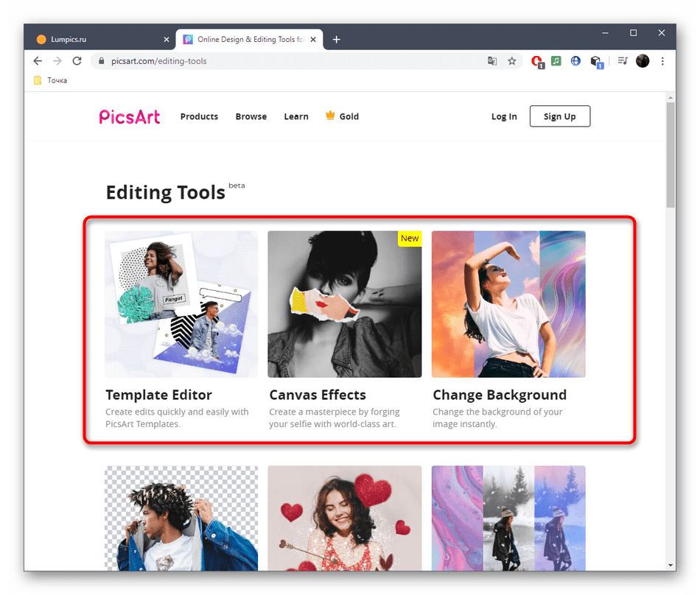Reload the page
The height and width of the screenshot is (595, 700).
(x=77, y=61)
